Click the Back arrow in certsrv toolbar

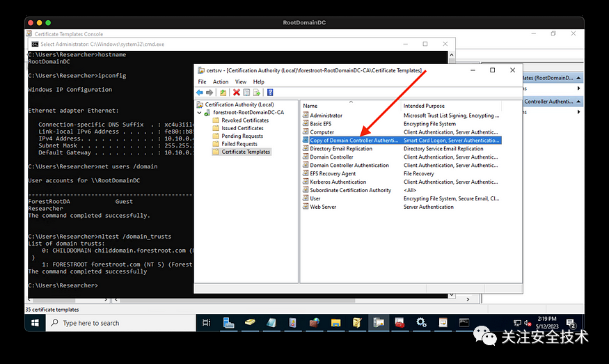tap(200, 92)
